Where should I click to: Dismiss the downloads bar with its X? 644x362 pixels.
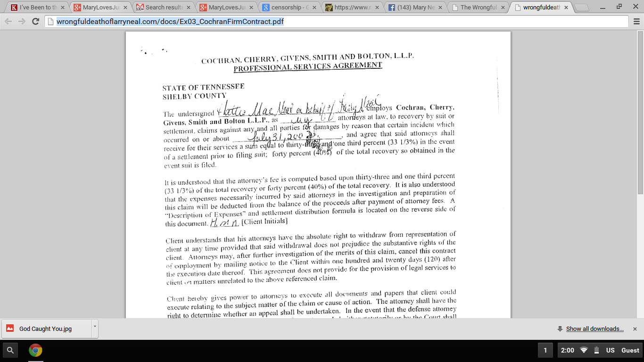click(635, 329)
